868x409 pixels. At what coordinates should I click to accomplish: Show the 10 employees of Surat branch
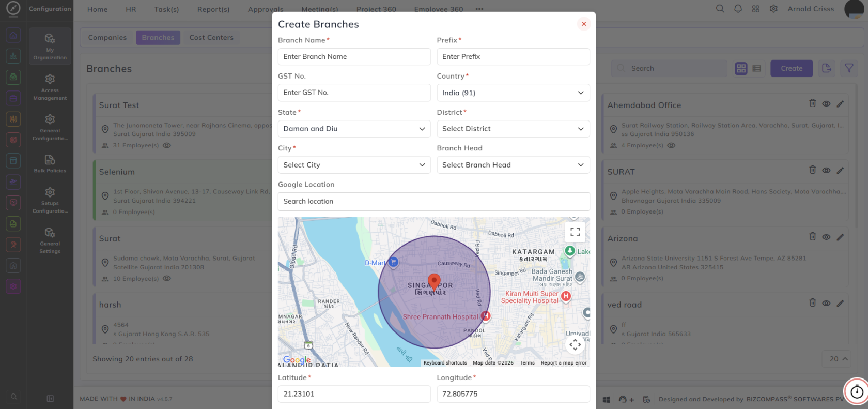[x=167, y=279]
